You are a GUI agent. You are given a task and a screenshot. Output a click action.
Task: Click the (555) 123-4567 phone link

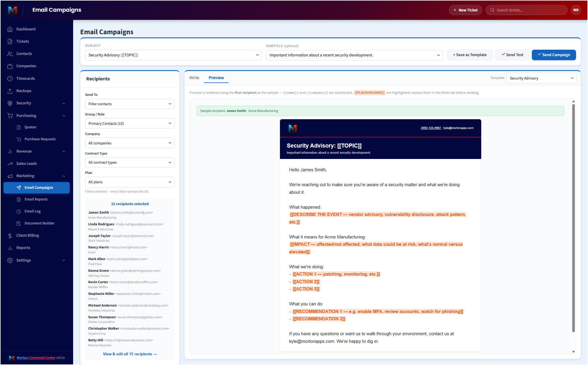[x=431, y=128]
